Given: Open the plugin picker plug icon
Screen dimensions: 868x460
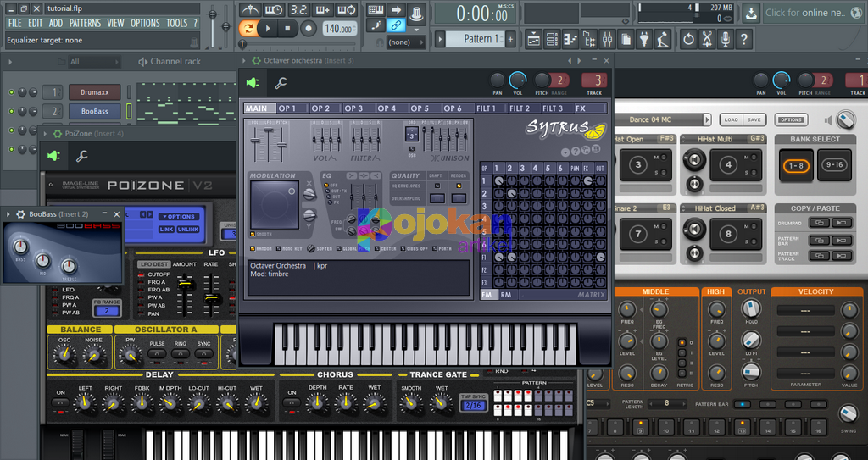Looking at the screenshot, I should click(x=644, y=39).
